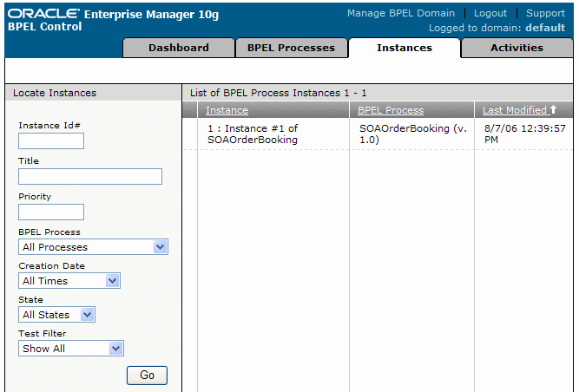579x392 pixels.
Task: Click the Last Modified sort arrow icon
Action: point(553,109)
